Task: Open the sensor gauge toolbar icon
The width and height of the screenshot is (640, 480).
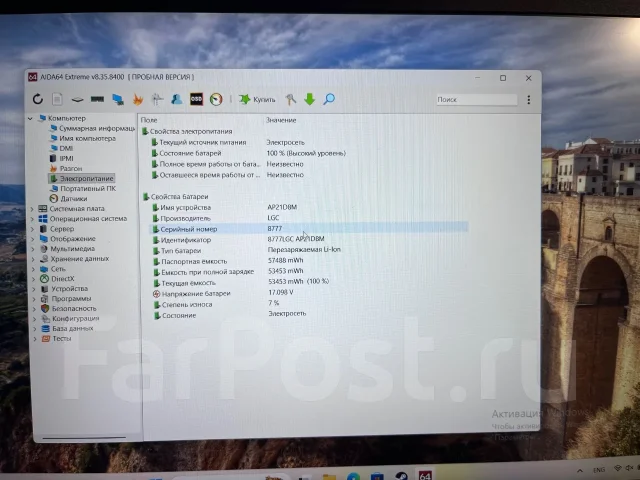Action: 216,99
